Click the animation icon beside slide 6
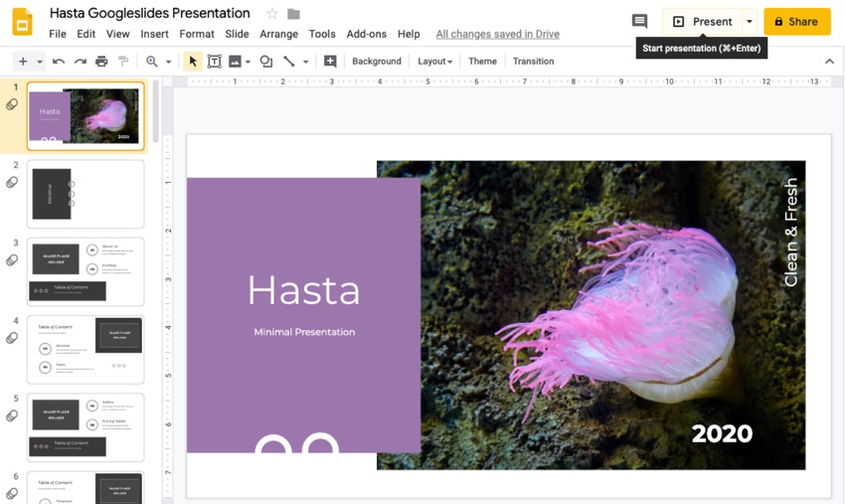The width and height of the screenshot is (845, 504). (12, 493)
